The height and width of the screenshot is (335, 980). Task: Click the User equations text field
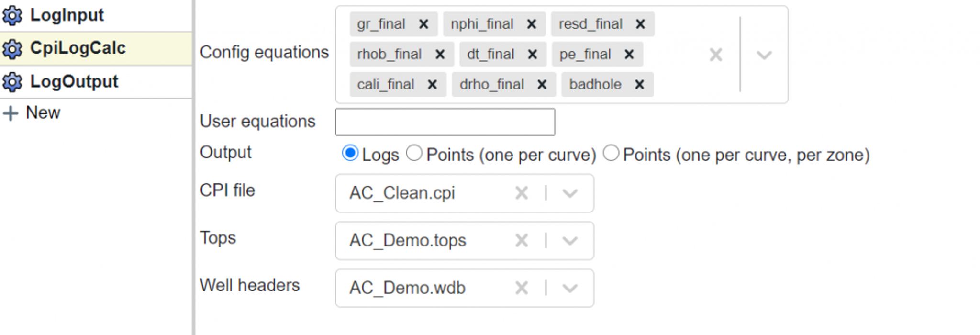(x=445, y=123)
